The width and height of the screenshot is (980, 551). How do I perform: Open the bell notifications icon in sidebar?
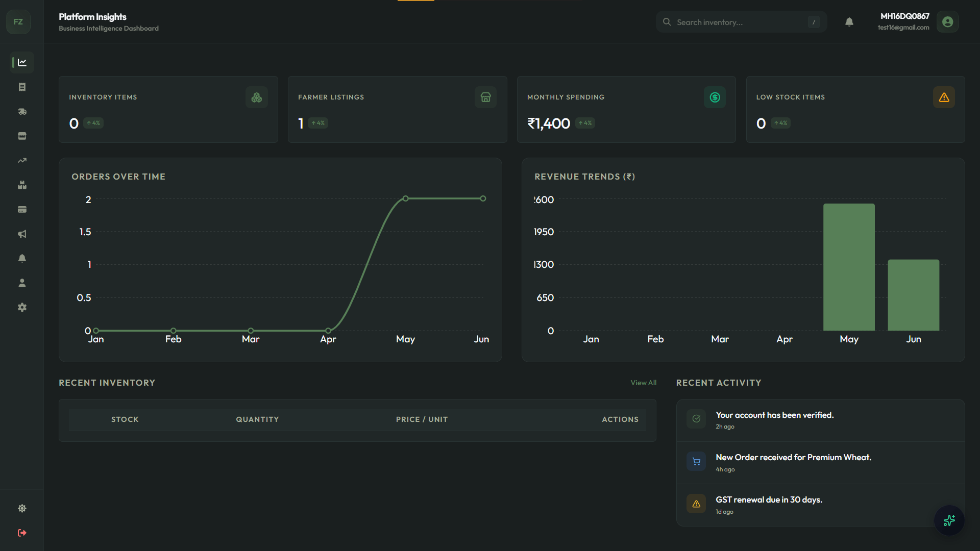point(22,259)
